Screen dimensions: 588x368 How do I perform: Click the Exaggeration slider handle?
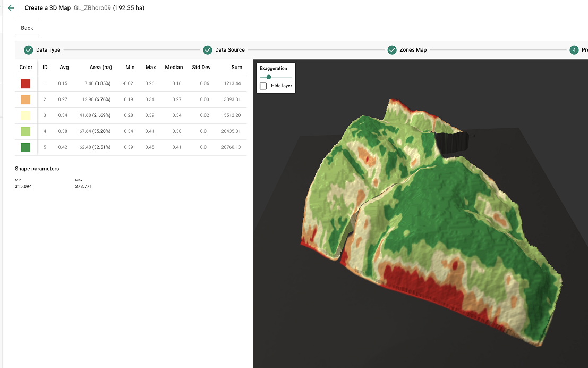point(268,77)
